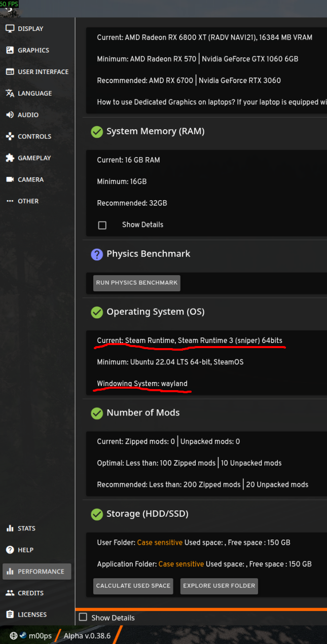Run the physics benchmark
327x644 pixels.
(x=137, y=283)
